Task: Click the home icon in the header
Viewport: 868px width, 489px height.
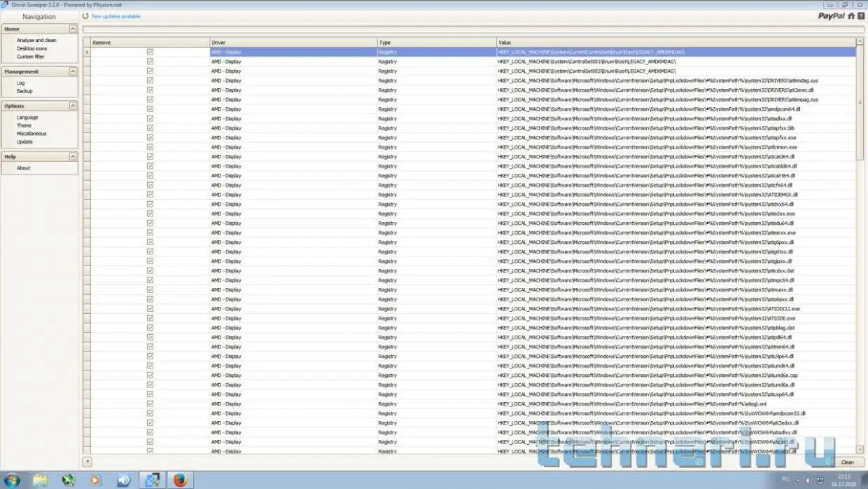Action: coord(851,16)
